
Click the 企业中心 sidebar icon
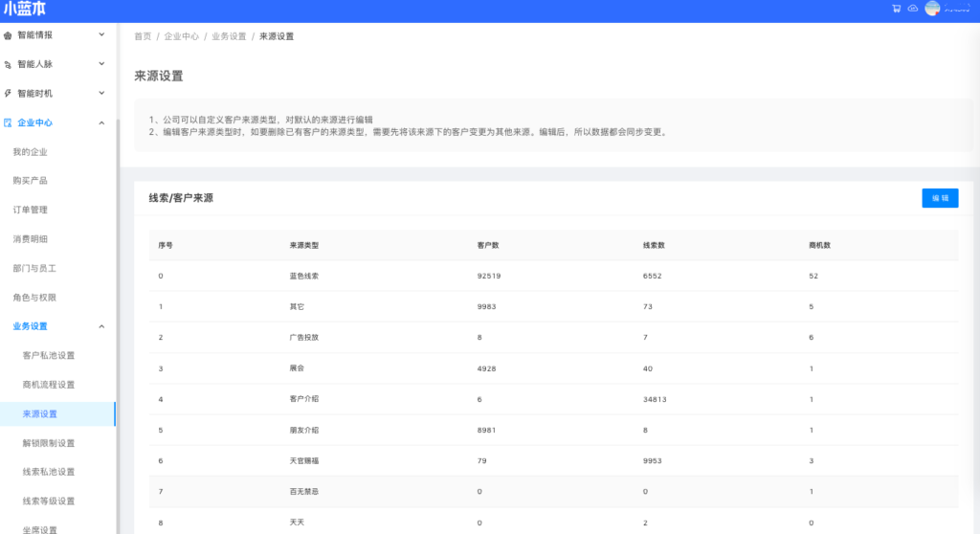point(9,122)
